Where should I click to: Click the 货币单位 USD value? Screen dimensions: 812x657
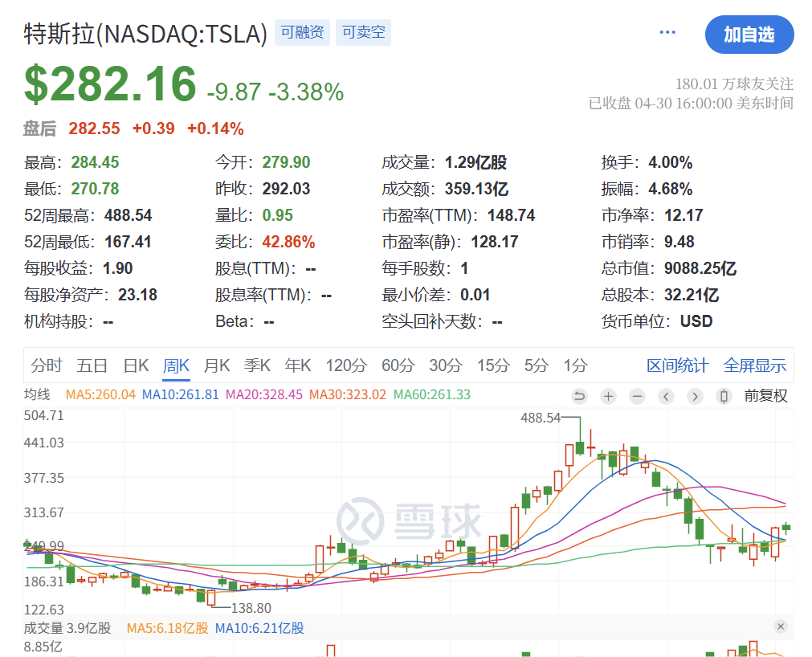pyautogui.click(x=696, y=321)
